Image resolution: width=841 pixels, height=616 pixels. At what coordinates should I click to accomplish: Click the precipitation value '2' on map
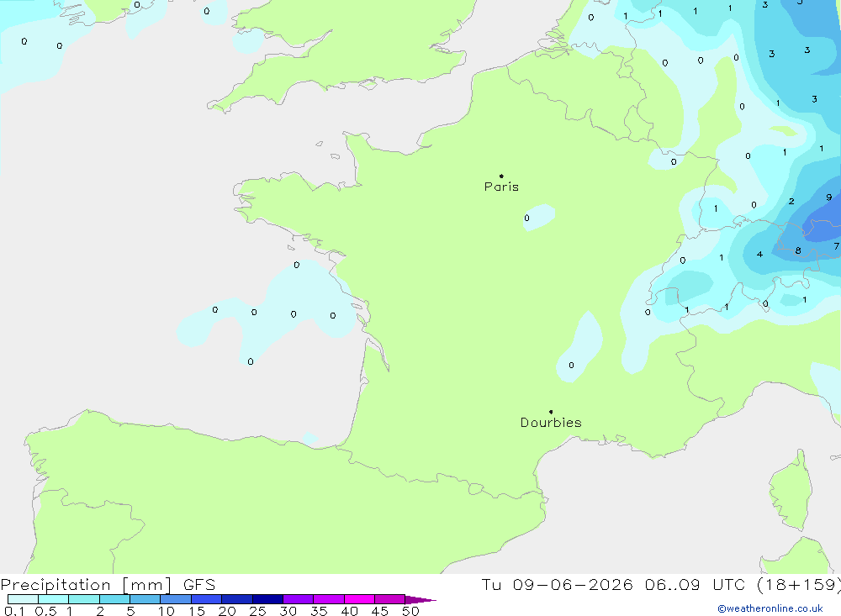[791, 202]
